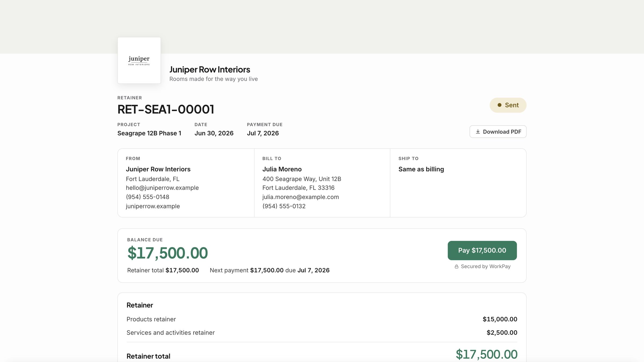This screenshot has width=644, height=362.
Task: Click the hello@juniperrow.example email address
Action: (162, 188)
